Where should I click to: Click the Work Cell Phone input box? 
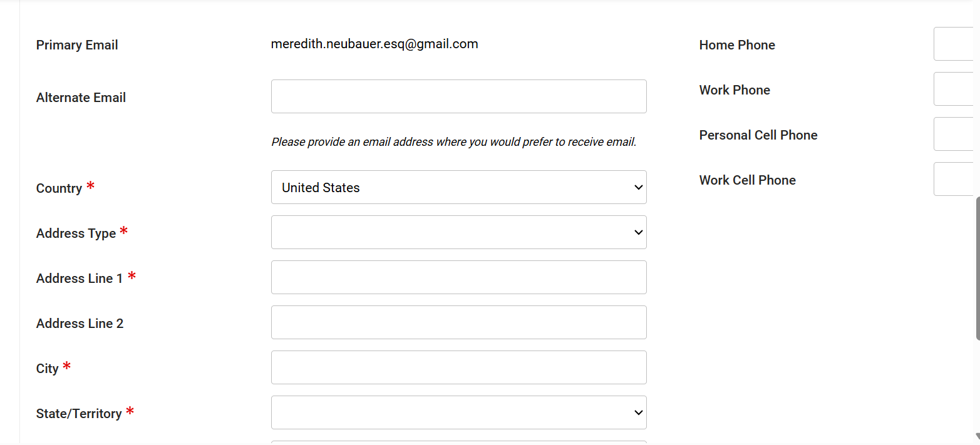pyautogui.click(x=955, y=179)
